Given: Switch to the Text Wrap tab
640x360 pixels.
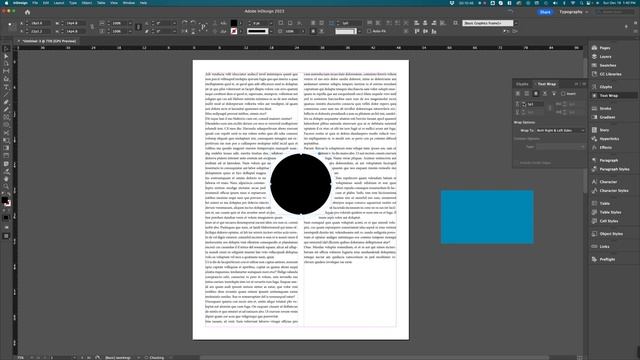Looking at the screenshot, I should [546, 84].
